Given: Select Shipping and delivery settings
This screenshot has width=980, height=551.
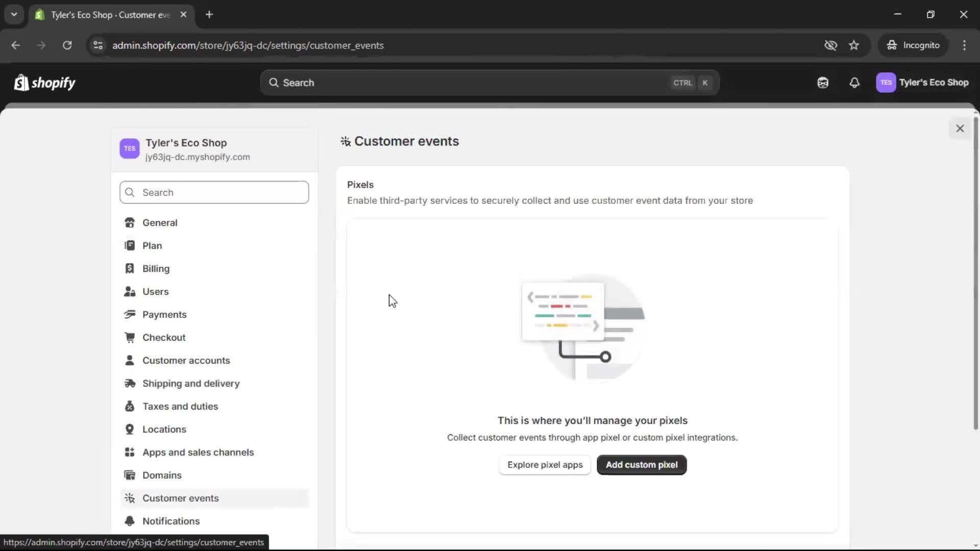Looking at the screenshot, I should point(191,383).
